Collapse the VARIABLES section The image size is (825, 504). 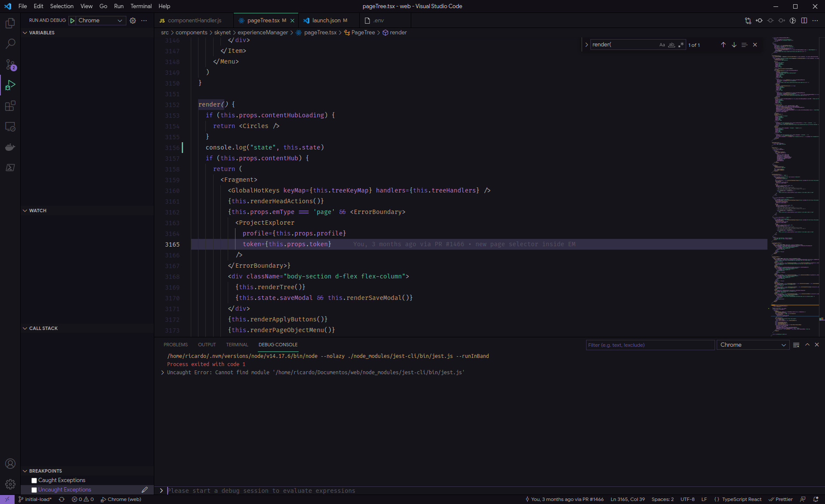pyautogui.click(x=87, y=33)
